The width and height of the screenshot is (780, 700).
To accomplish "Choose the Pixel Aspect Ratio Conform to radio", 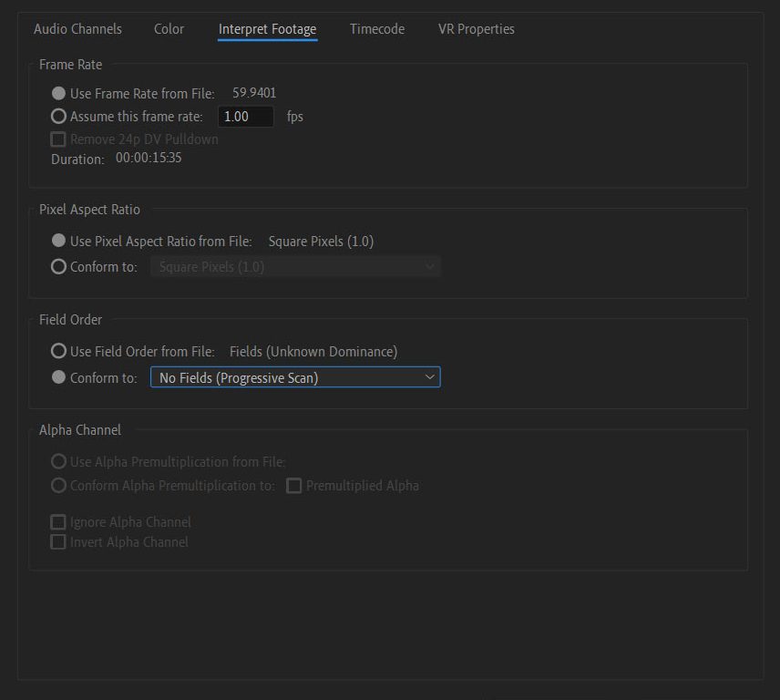I will [59, 267].
